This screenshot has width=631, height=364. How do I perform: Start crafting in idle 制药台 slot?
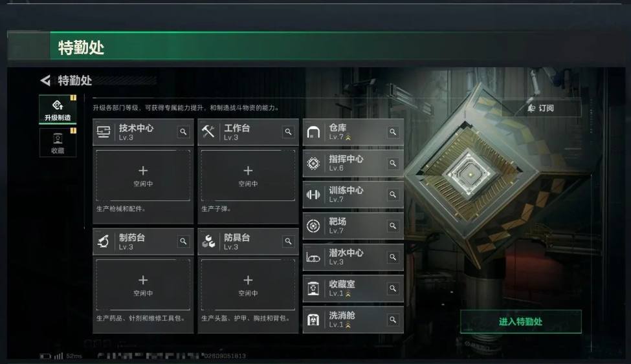pyautogui.click(x=143, y=284)
